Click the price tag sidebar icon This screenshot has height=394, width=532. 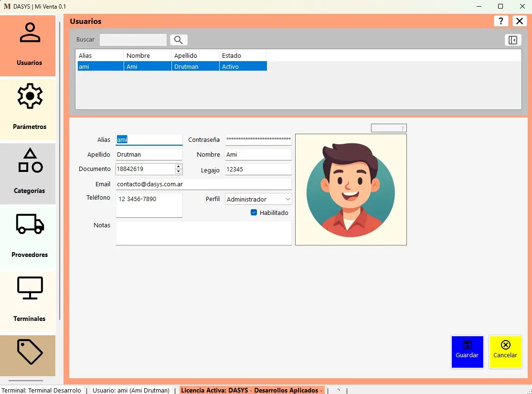pyautogui.click(x=30, y=352)
